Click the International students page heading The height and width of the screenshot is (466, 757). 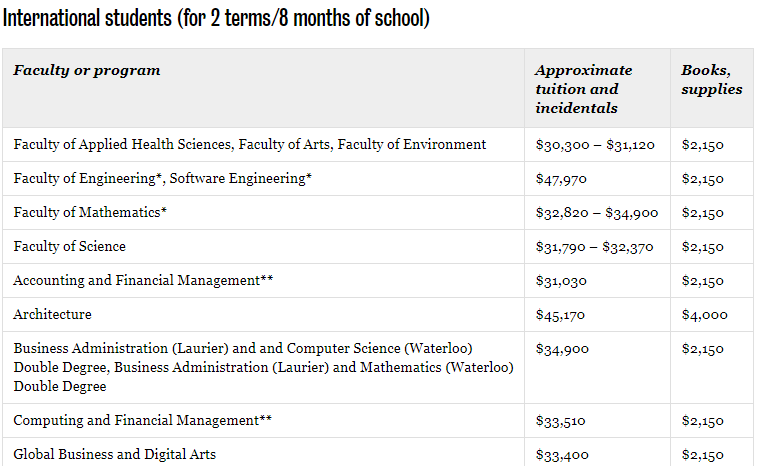[217, 18]
